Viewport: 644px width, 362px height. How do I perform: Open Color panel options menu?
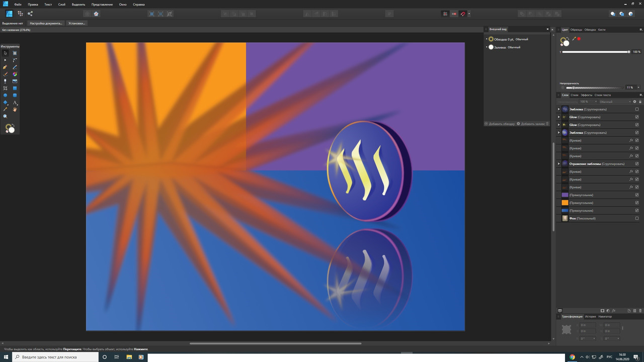(640, 30)
